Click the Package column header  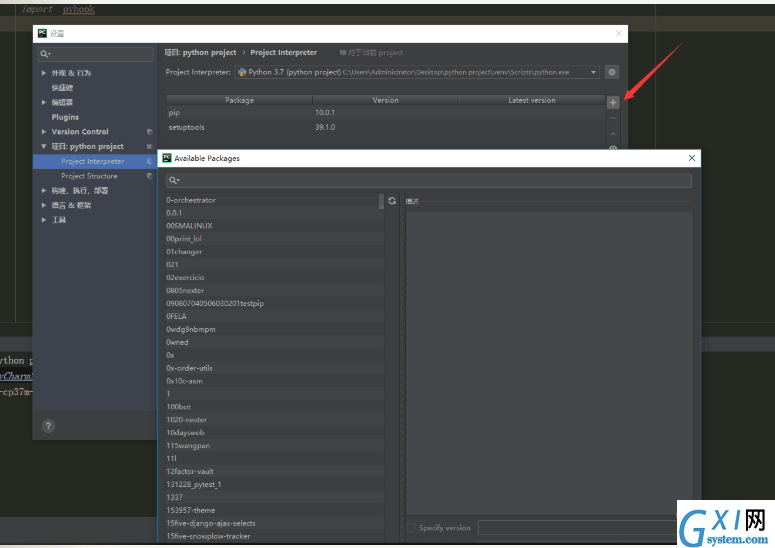point(239,100)
